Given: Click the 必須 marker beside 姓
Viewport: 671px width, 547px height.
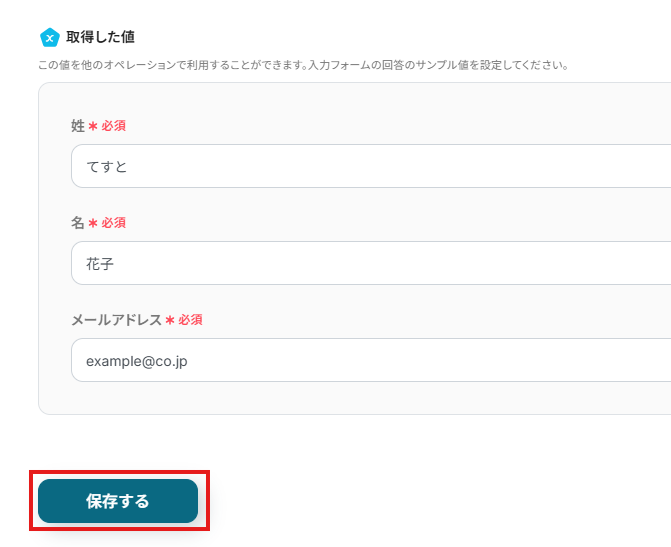Looking at the screenshot, I should pyautogui.click(x=113, y=126).
